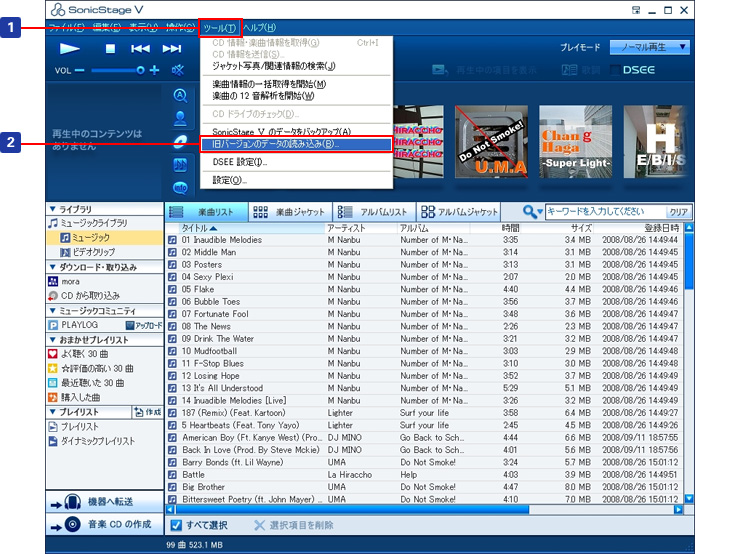Select 旧バージョンのデータの読み込み menu item
This screenshot has width=740, height=554.
270,144
